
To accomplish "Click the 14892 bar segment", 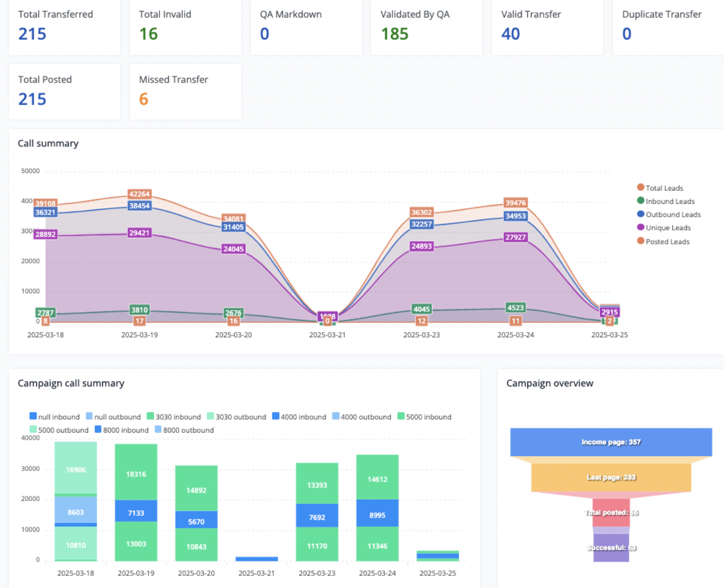I will point(196,488).
